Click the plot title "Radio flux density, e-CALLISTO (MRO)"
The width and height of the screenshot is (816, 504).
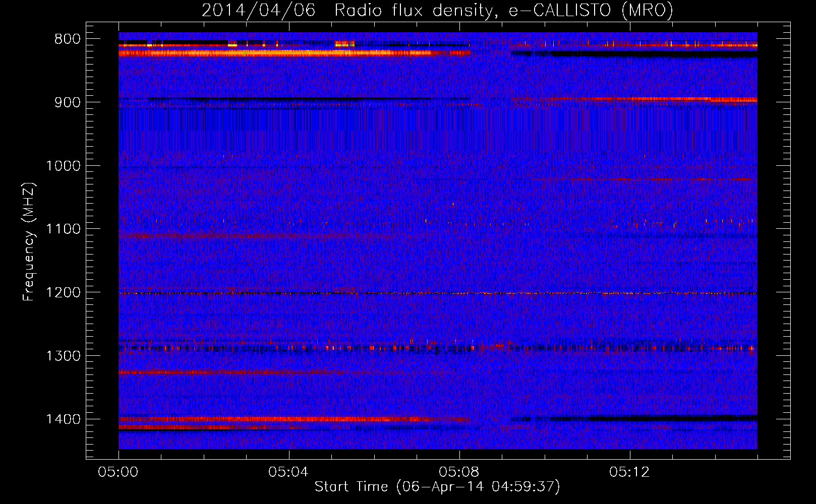503,10
